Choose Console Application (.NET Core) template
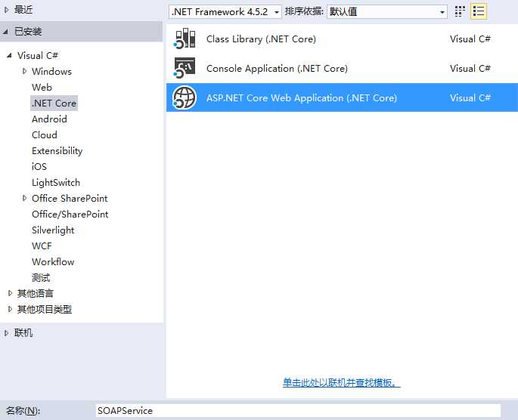518x420 pixels. click(342, 68)
